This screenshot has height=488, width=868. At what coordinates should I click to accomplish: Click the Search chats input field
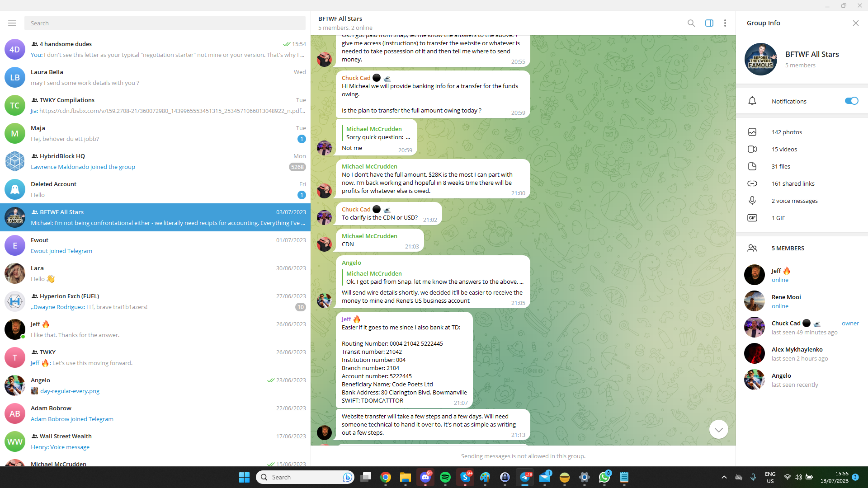(165, 23)
